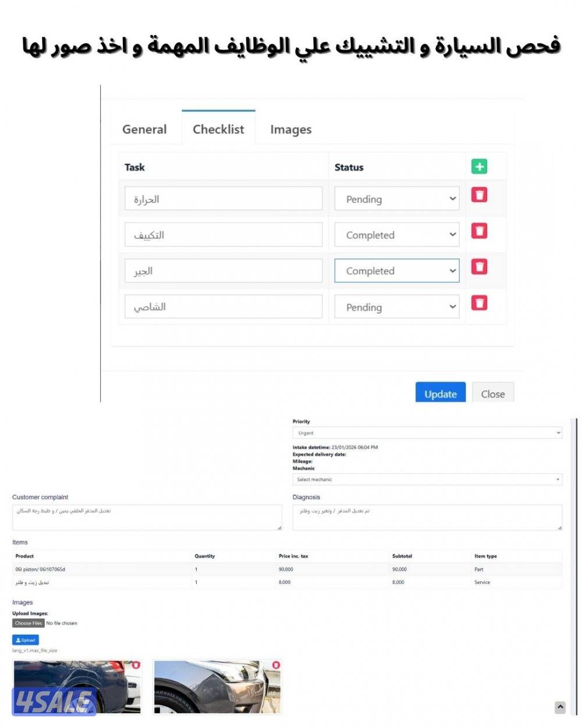This screenshot has width=582, height=728.
Task: Delete the الجير task row
Action: (479, 267)
